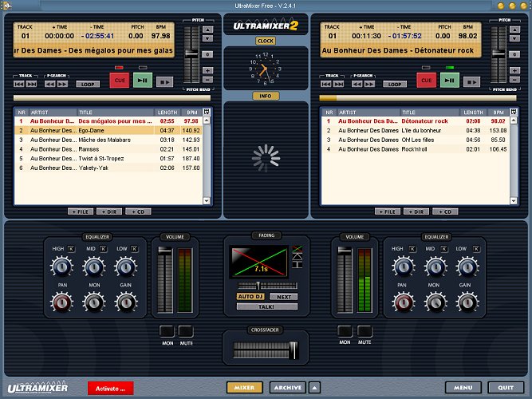Screen dimensions: 532x399
Task: Click left deck previous track button
Action: pos(19,84)
